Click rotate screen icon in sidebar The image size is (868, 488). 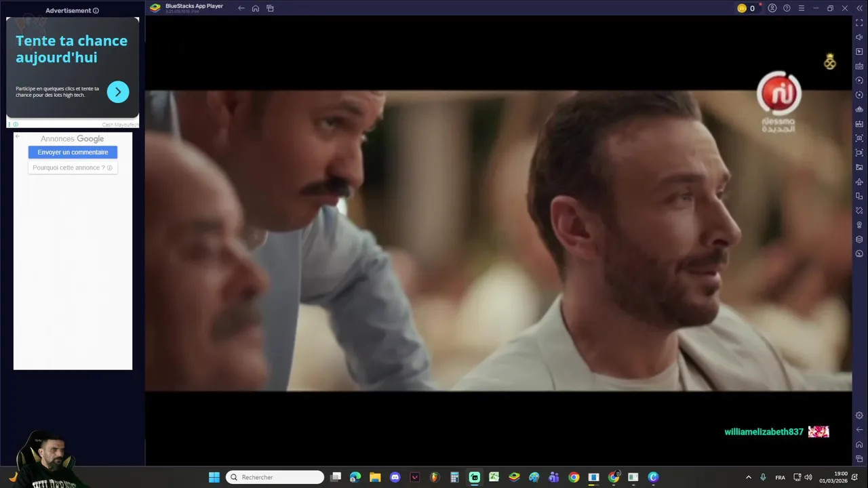pos(859,211)
